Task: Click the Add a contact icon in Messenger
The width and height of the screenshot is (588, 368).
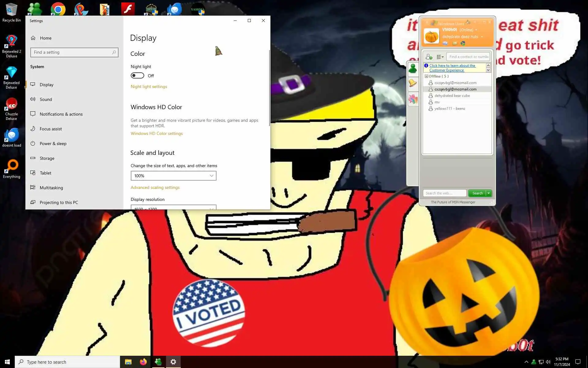Action: click(429, 57)
